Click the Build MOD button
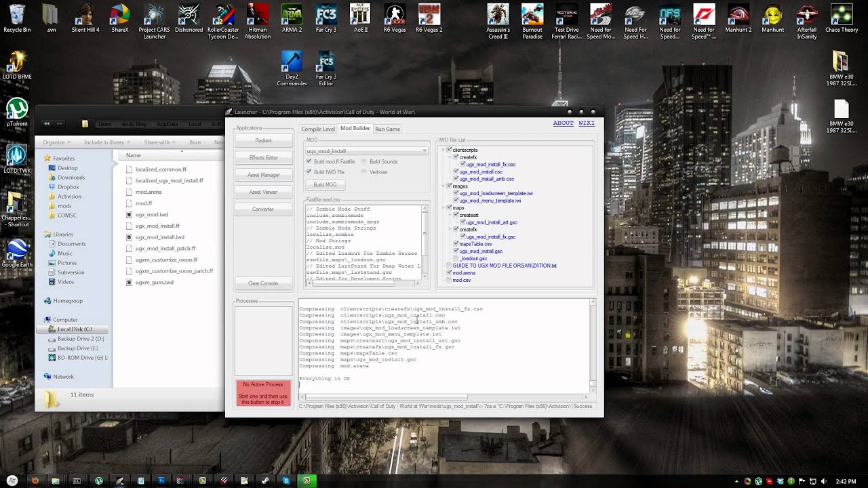The width and height of the screenshot is (868, 488). click(325, 184)
